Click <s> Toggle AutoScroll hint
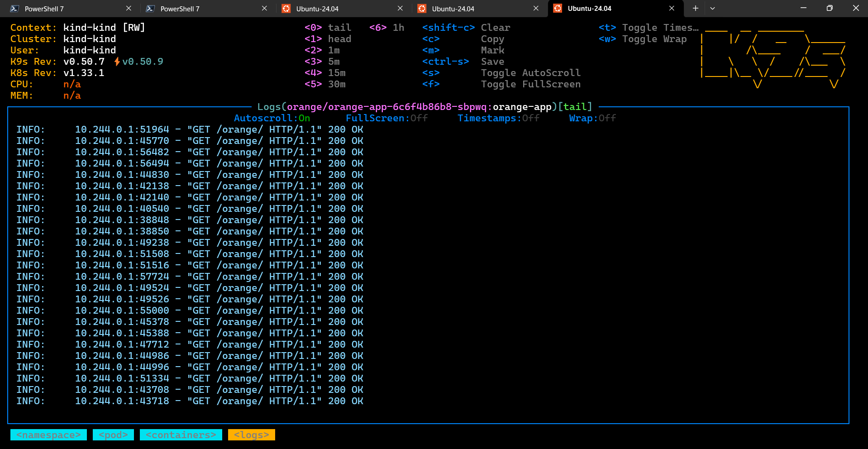868x449 pixels. [501, 73]
